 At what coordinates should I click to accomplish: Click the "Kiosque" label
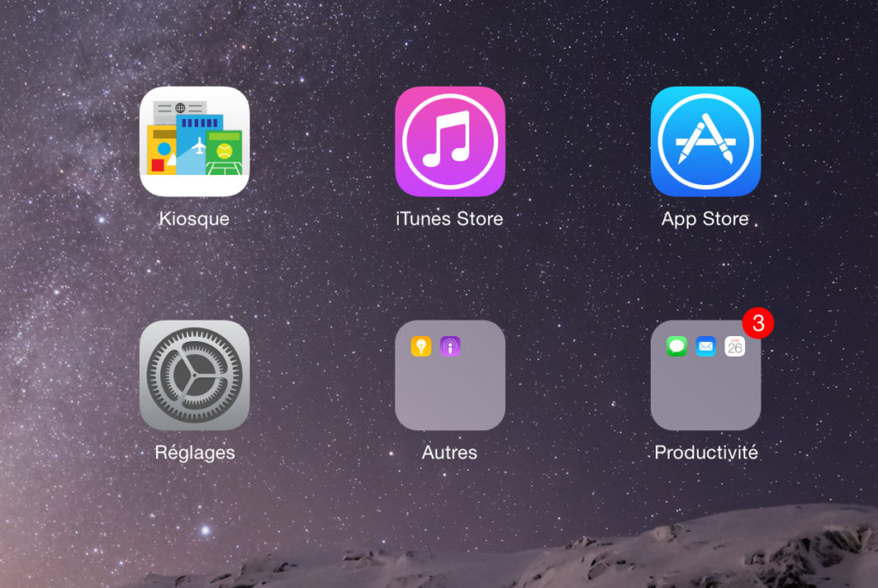(x=195, y=219)
